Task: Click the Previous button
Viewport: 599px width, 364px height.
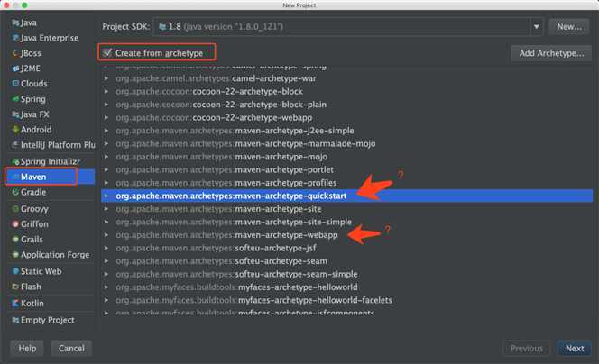Action: coord(527,349)
